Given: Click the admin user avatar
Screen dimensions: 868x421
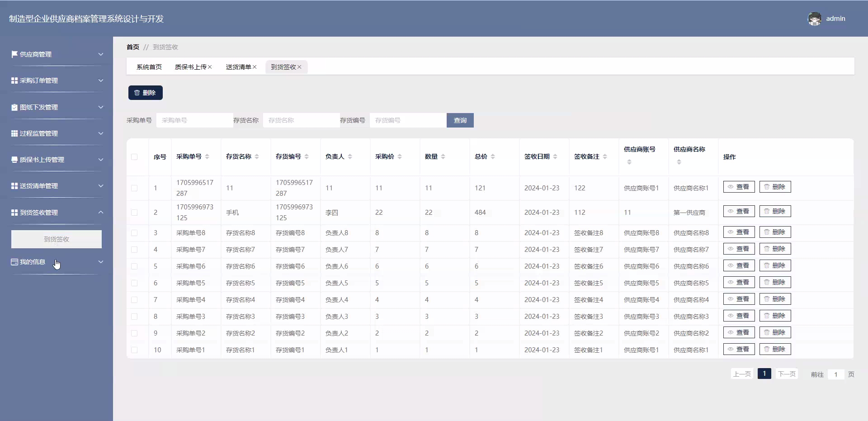Looking at the screenshot, I should [815, 19].
